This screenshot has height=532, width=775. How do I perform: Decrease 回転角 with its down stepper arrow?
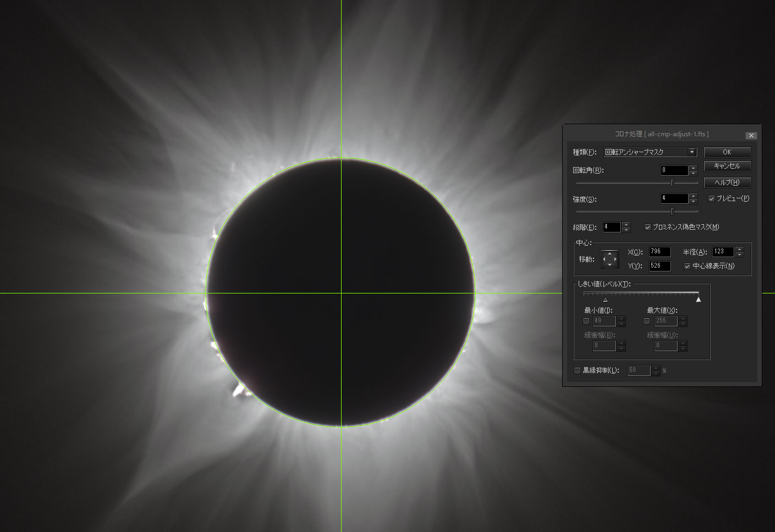tap(693, 173)
